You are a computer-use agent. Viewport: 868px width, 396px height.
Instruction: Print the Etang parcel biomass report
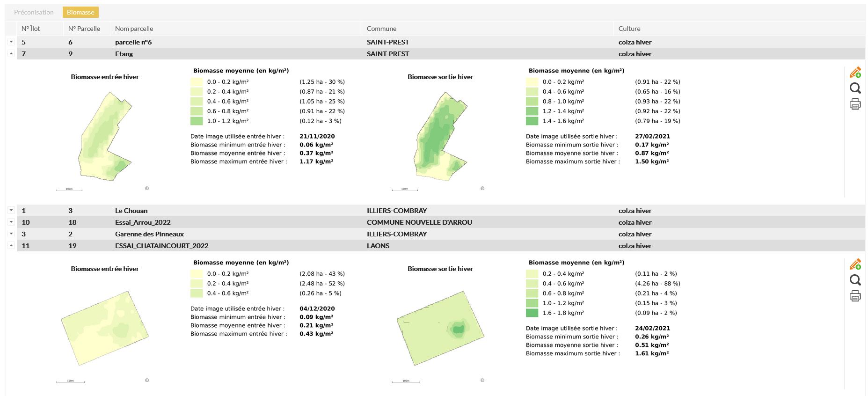(855, 104)
